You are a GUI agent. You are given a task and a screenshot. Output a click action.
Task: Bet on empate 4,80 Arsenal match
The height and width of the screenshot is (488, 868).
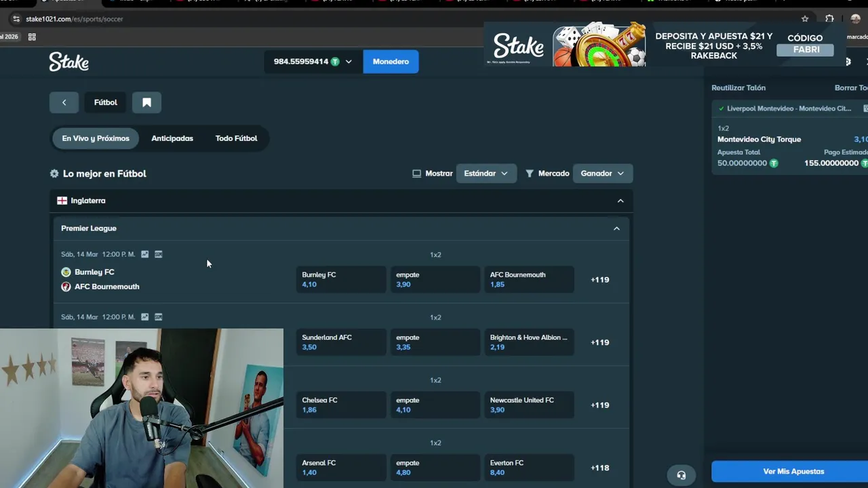pos(435,468)
